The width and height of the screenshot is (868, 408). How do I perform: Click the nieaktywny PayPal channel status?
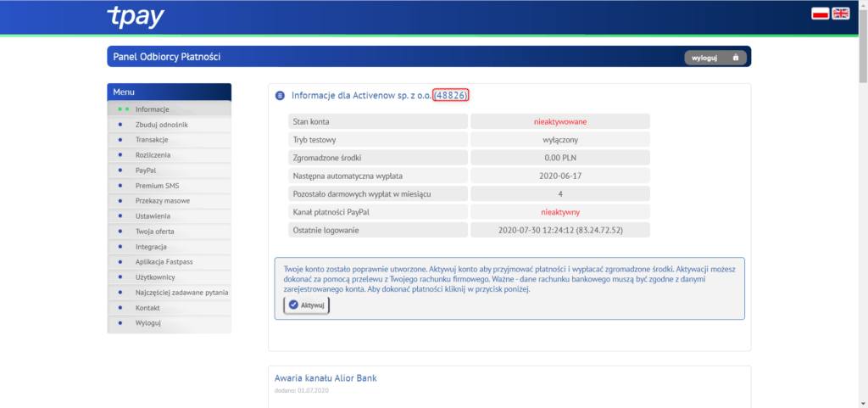pyautogui.click(x=560, y=212)
